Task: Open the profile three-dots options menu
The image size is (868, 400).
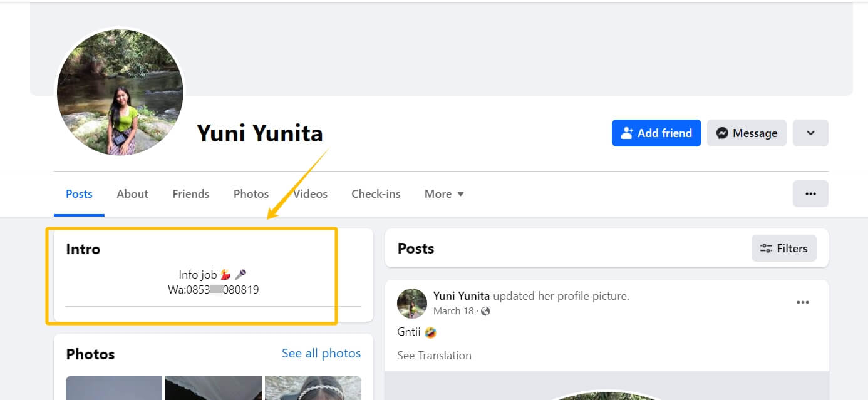Action: pos(810,194)
